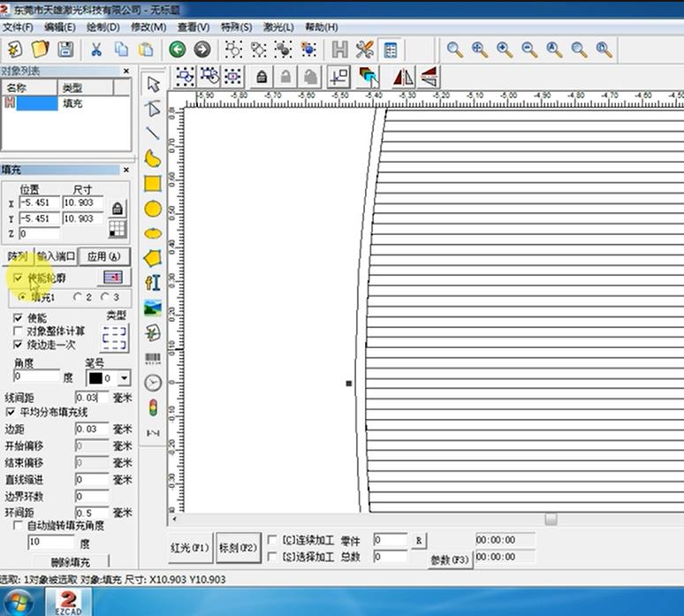684x616 pixels.
Task: Click the 标刻(F2) mark button
Action: pyautogui.click(x=238, y=548)
